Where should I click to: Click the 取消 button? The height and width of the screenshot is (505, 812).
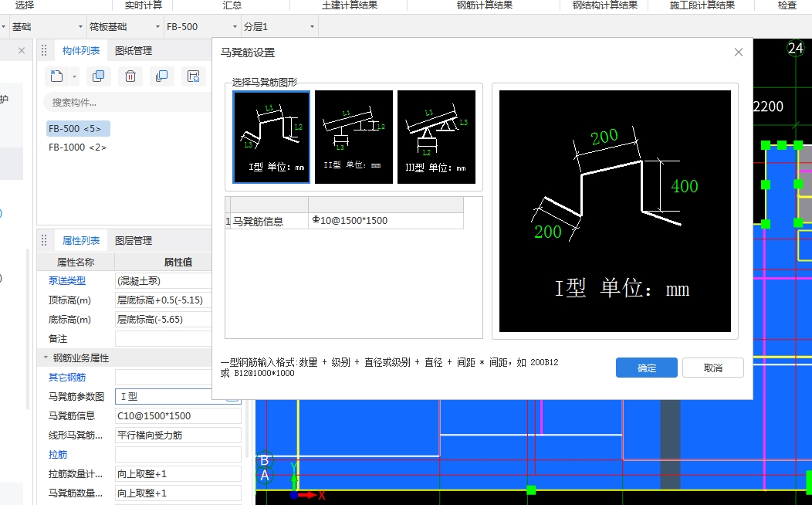pyautogui.click(x=713, y=368)
